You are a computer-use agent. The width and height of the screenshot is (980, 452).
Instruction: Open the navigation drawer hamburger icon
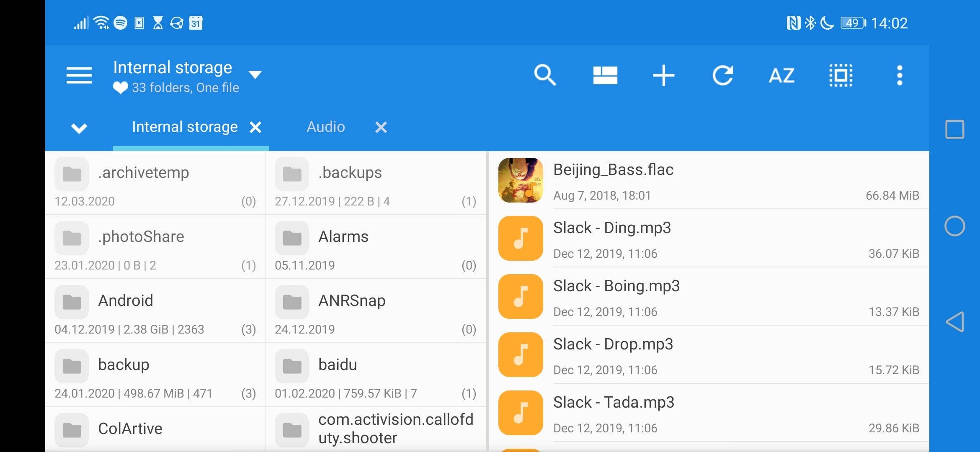click(x=78, y=76)
